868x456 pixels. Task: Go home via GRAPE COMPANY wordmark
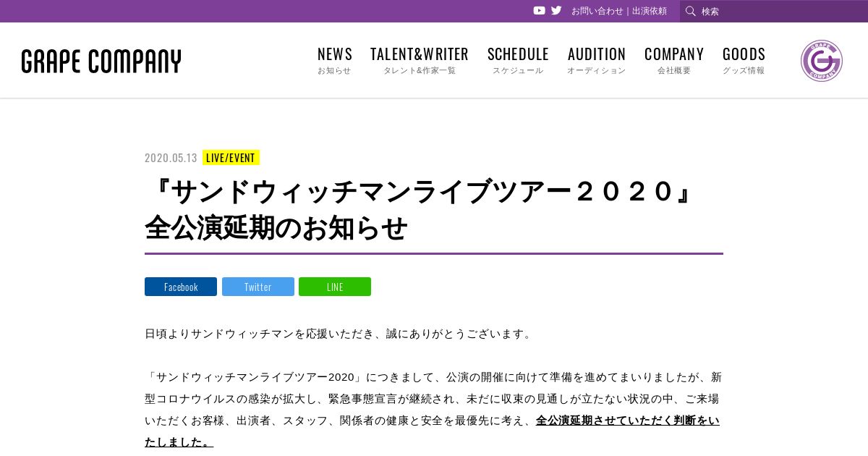pyautogui.click(x=101, y=62)
